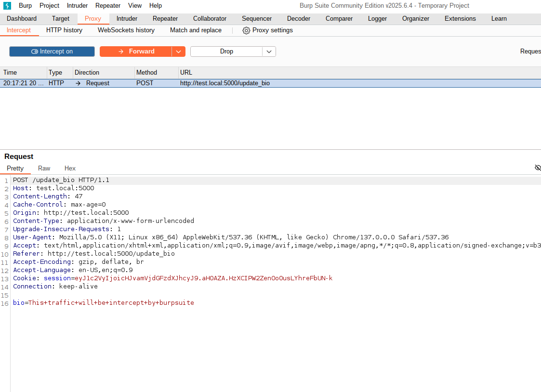
Task: Open the Organizer tab
Action: (416, 19)
